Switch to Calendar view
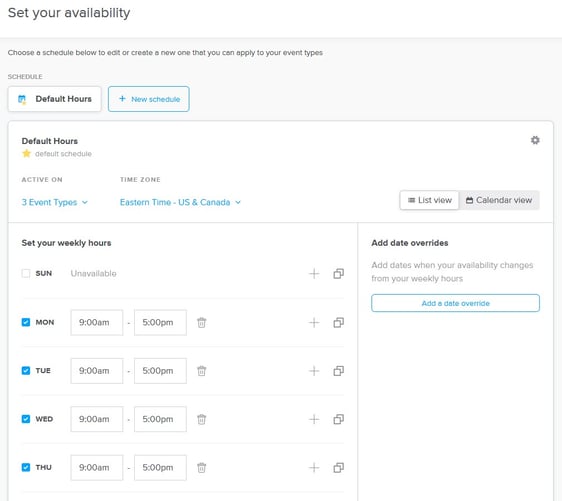Image resolution: width=562 pixels, height=501 pixels. [499, 200]
